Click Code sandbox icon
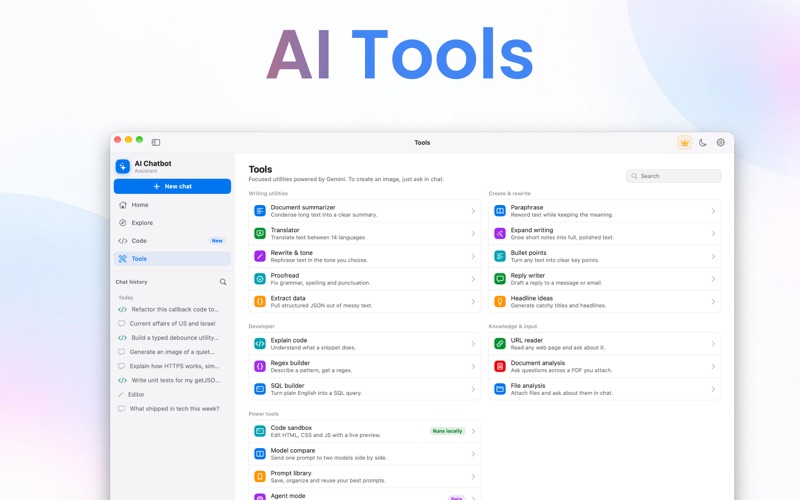 click(x=260, y=431)
